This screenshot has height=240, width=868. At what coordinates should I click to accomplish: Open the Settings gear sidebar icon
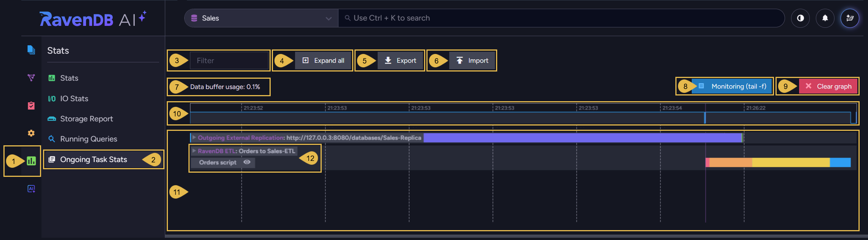point(31,133)
